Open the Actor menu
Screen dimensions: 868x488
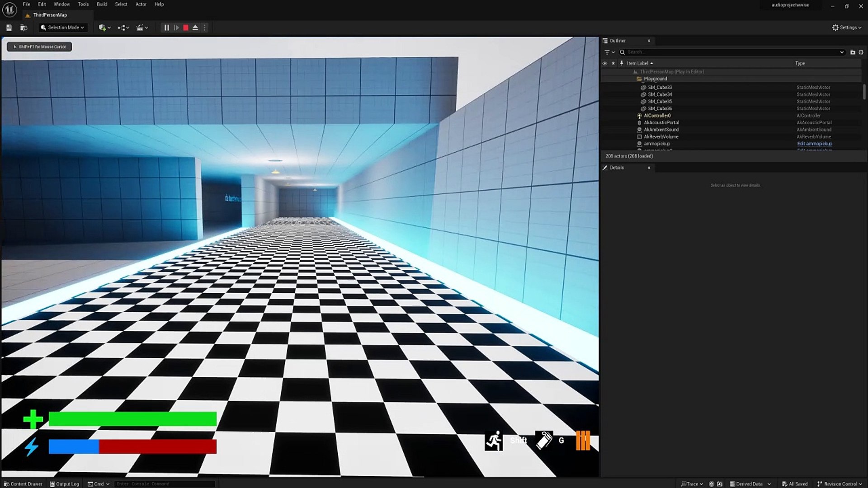[141, 4]
